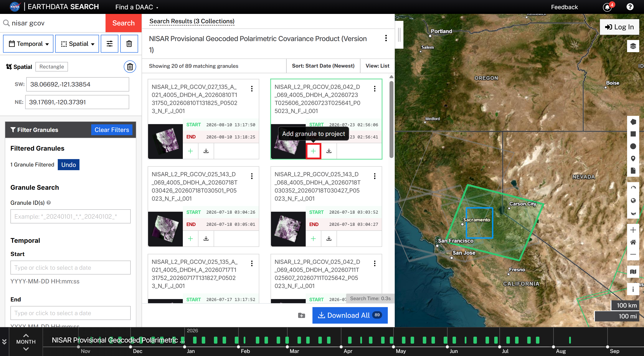Open the notifications bell

[x=607, y=7]
